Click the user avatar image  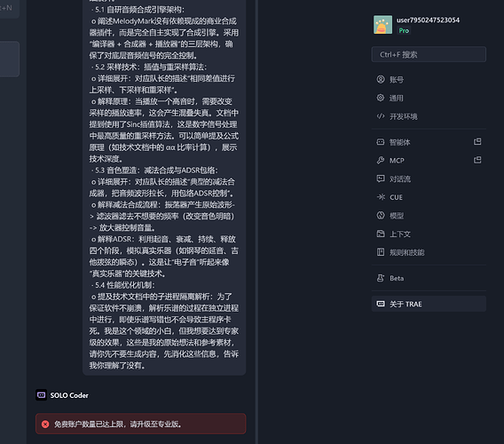pyautogui.click(x=382, y=25)
